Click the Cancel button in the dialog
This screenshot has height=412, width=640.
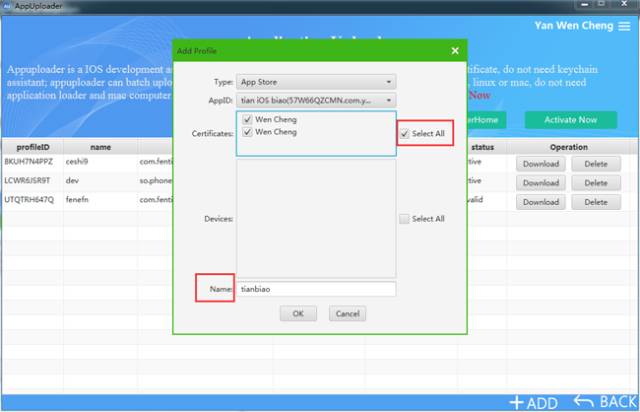click(347, 314)
